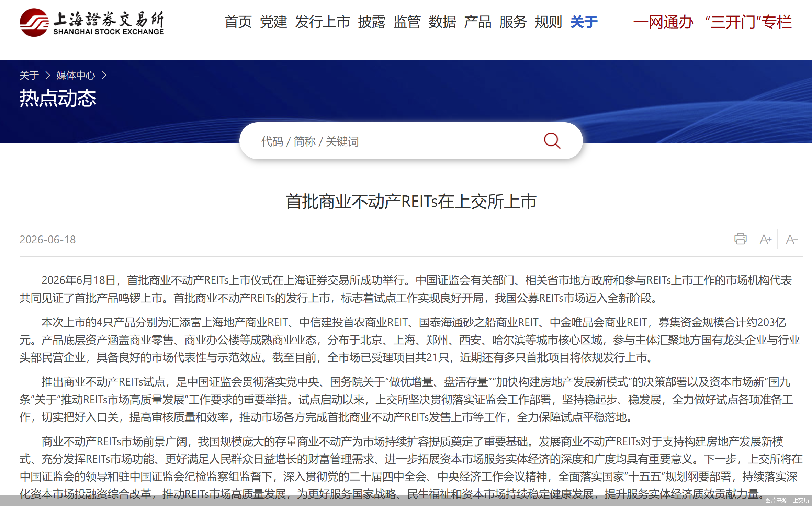Screen dimensions: 812x506
Task: Go to the 一网通办 portal link
Action: [x=663, y=22]
